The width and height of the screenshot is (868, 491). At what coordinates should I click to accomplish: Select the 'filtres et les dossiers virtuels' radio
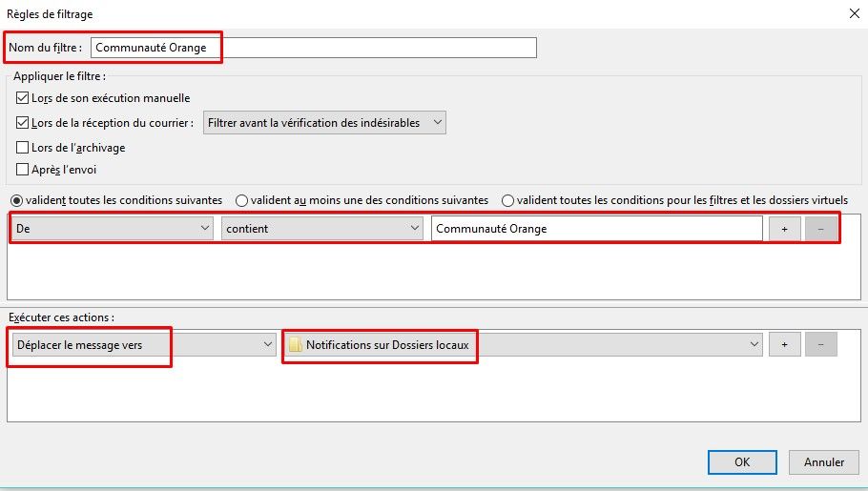507,200
